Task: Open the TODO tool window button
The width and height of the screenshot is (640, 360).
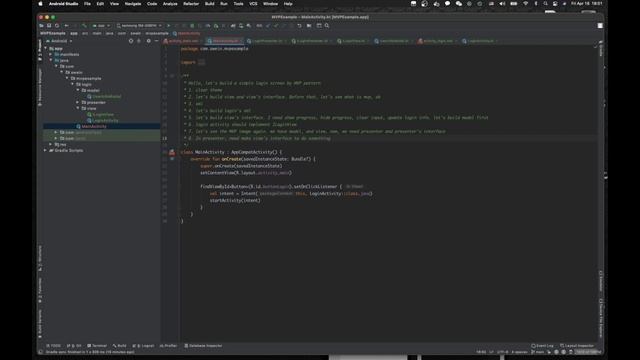Action: coord(53,346)
